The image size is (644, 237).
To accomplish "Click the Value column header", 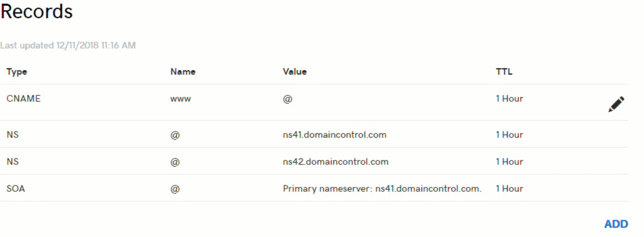I will point(294,72).
